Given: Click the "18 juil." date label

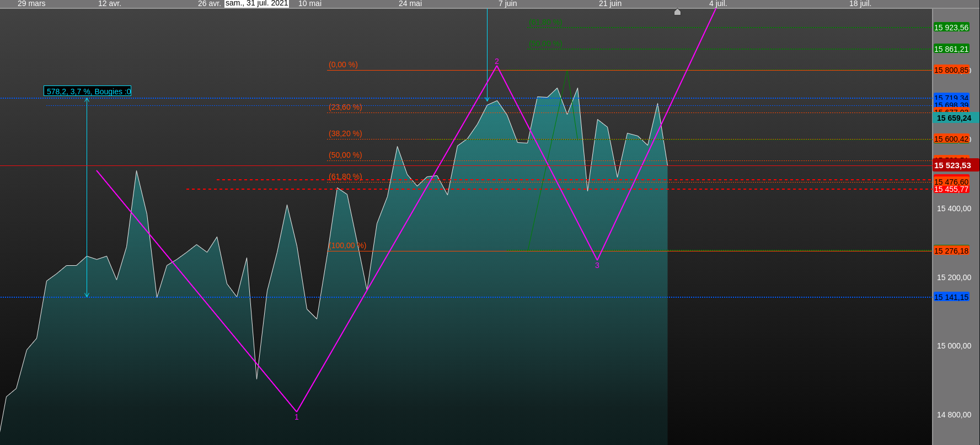Looking at the screenshot, I should click(x=860, y=4).
